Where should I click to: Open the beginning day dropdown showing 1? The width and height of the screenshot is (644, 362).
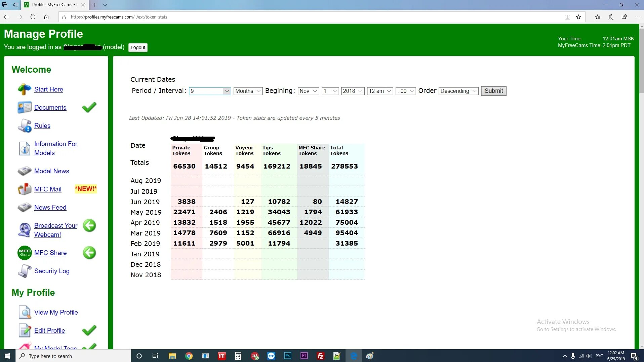pos(330,91)
